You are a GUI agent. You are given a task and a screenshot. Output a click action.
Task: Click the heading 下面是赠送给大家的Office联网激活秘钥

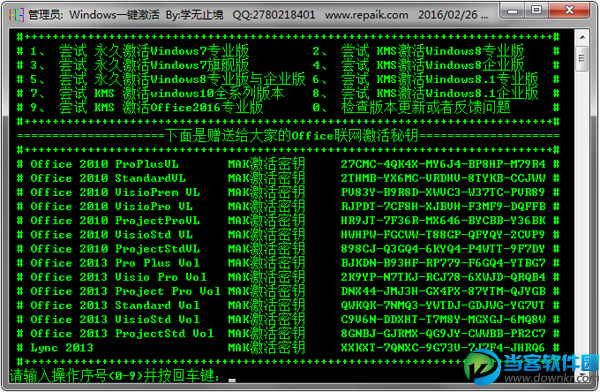tap(292, 136)
